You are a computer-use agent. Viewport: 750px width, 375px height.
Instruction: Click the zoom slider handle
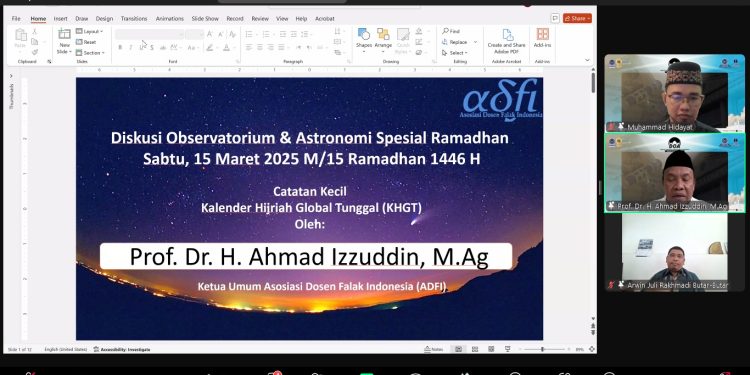coord(542,349)
